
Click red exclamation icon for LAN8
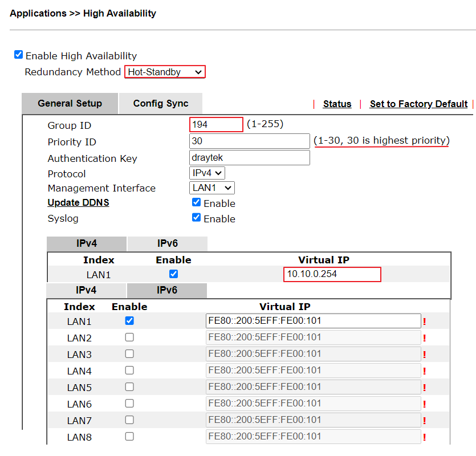[424, 437]
